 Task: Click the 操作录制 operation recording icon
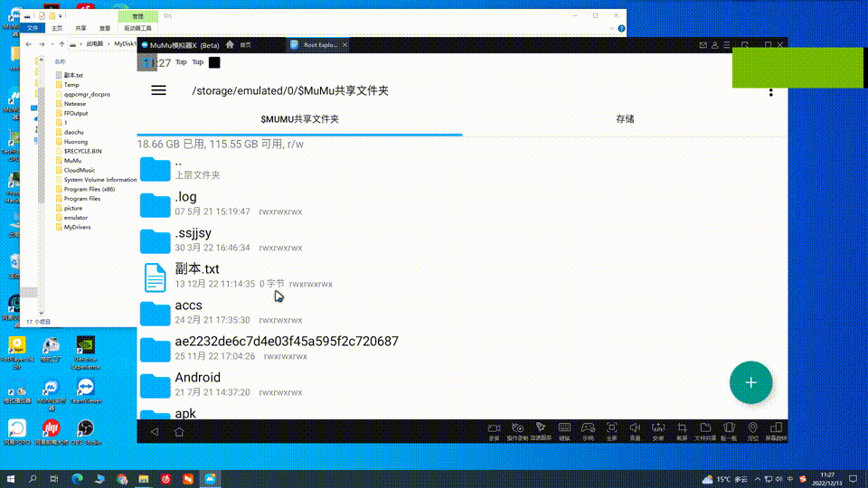coord(517,431)
